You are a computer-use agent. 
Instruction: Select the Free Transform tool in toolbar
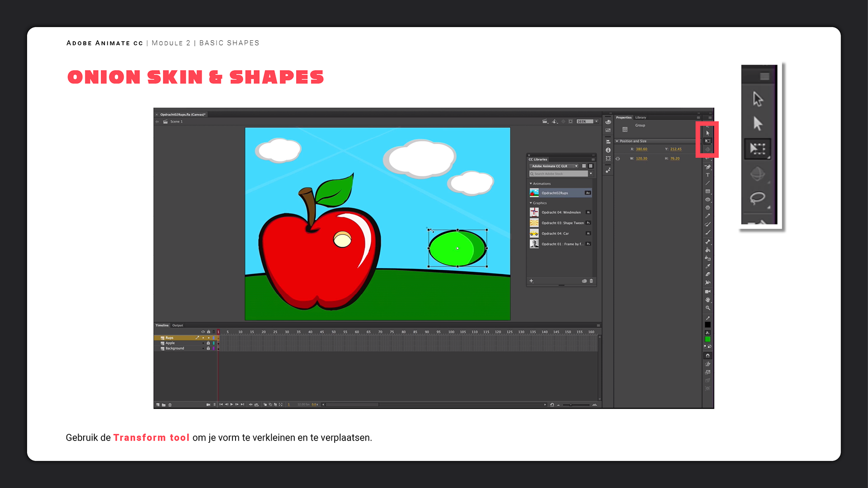708,141
